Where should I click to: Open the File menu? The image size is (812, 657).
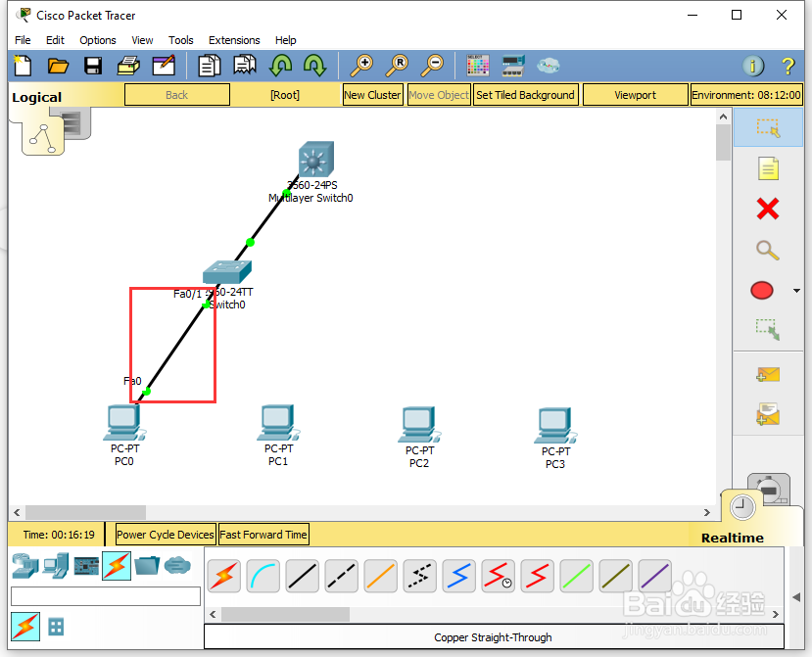[23, 40]
